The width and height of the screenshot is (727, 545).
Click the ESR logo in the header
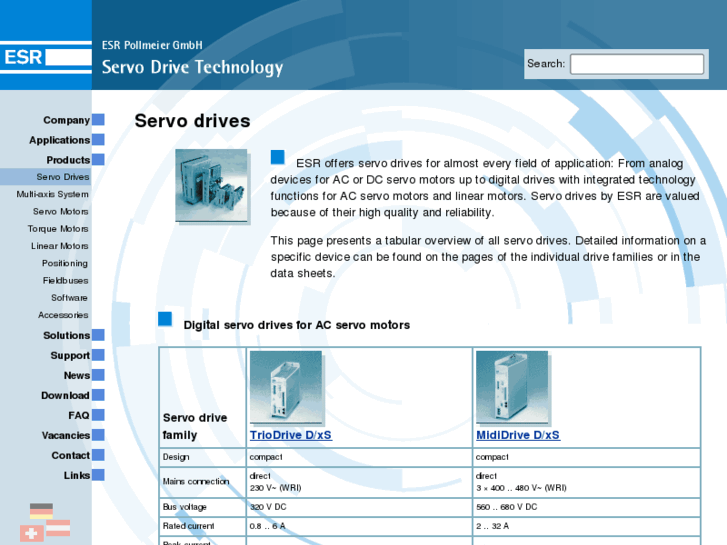[x=45, y=58]
